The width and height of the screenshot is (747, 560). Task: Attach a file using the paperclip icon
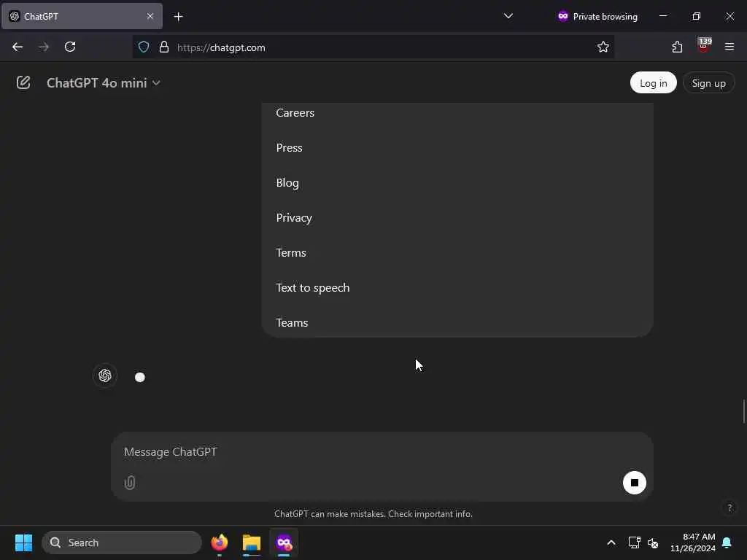130,483
